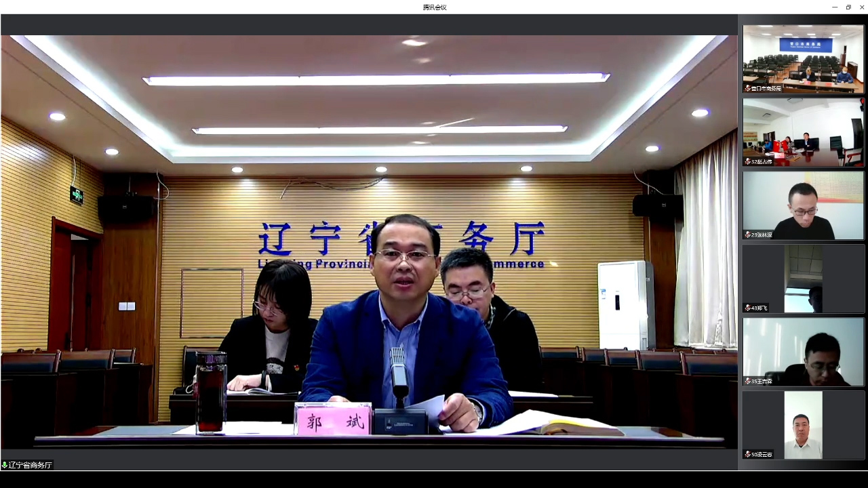Click muted mic icon of participant numbered 50
868x488 pixels.
pos(747,454)
